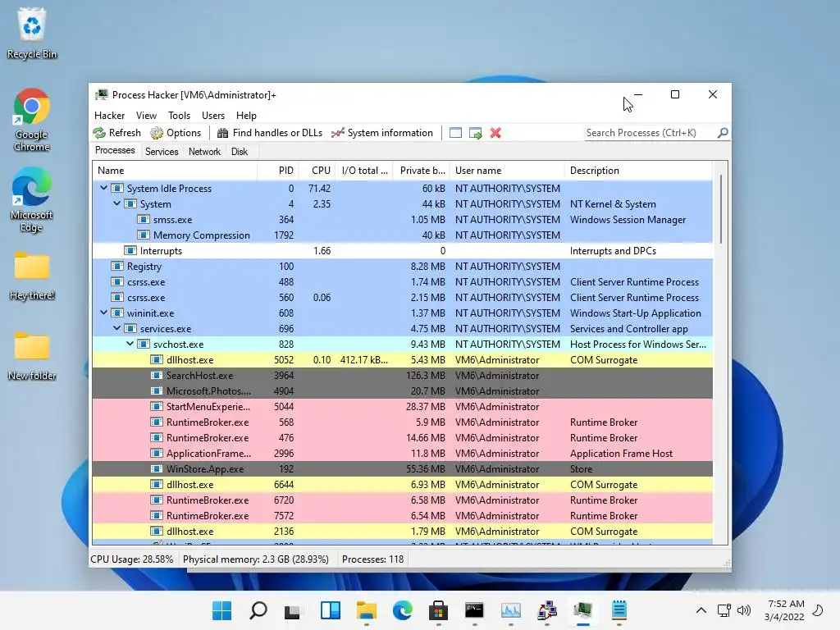Open taskbar Search

(258, 610)
